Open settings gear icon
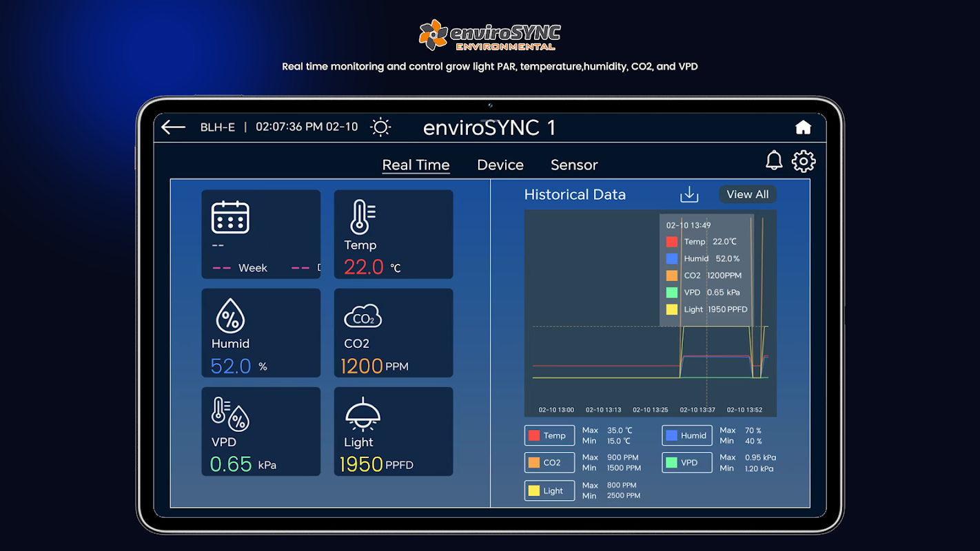The image size is (980, 551). pyautogui.click(x=804, y=161)
